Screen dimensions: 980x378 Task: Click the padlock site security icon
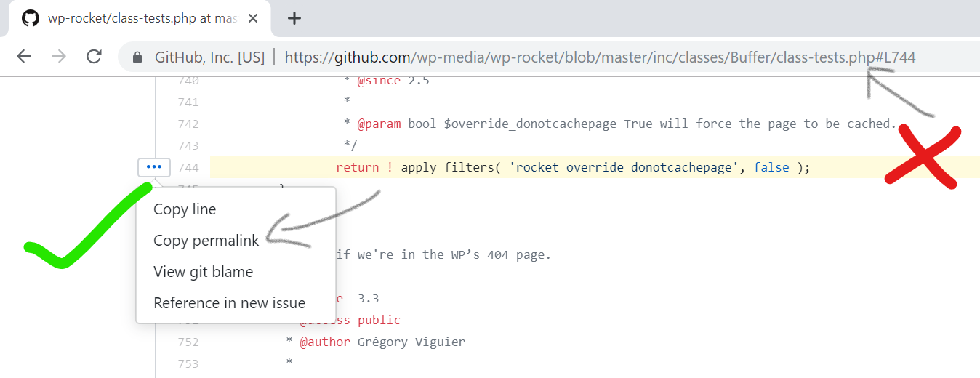[136, 57]
